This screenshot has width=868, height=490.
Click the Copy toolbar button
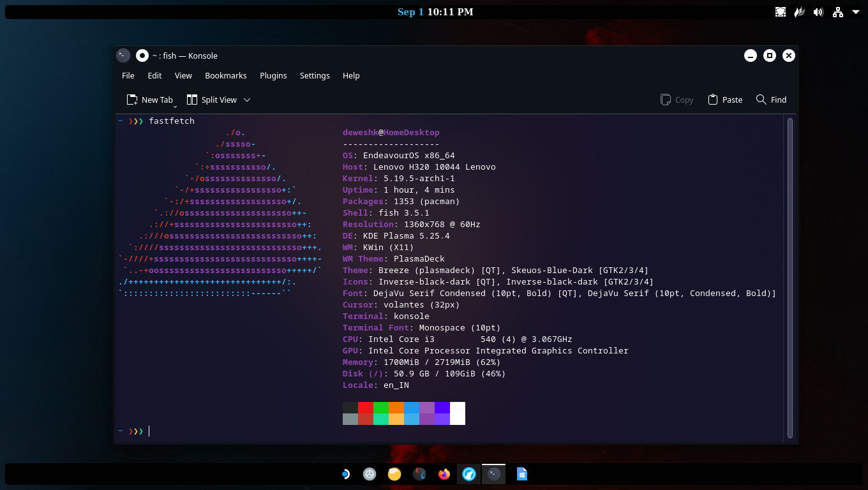tap(677, 100)
